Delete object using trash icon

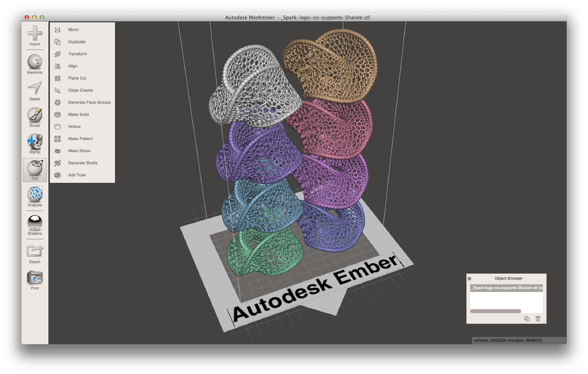coord(538,319)
